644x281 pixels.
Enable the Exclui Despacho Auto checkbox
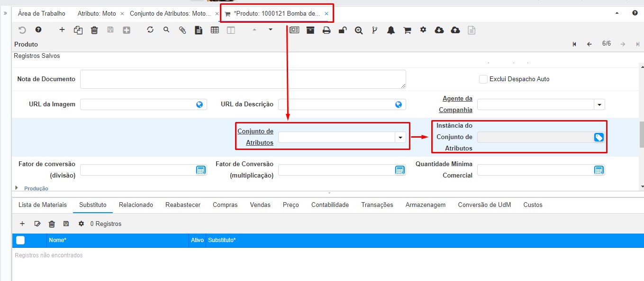tap(483, 79)
